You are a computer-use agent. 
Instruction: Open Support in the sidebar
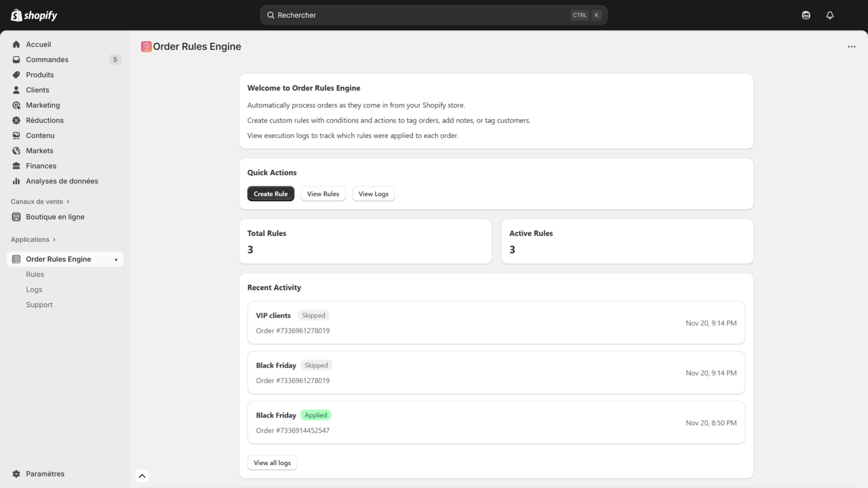click(x=39, y=304)
